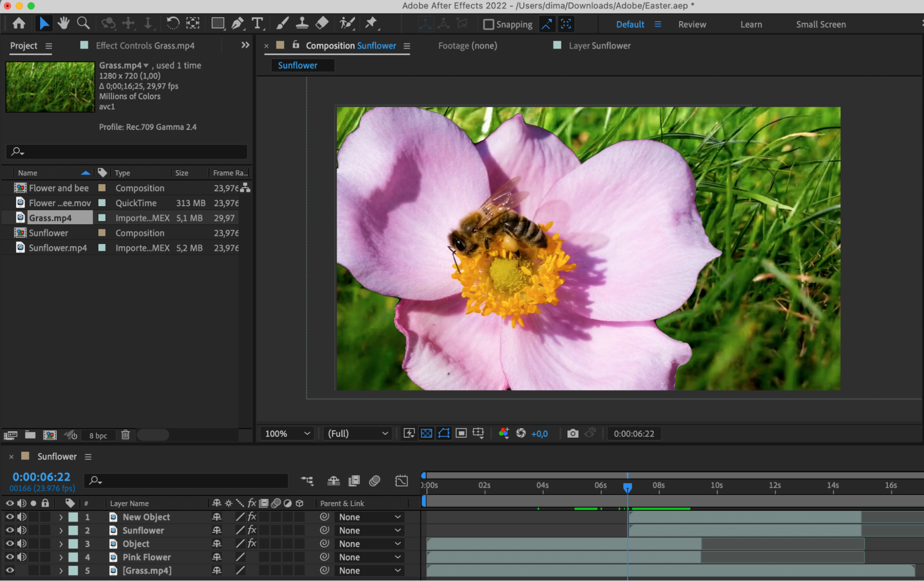Expand the Sunflower layer properties
This screenshot has width=924, height=581.
[x=61, y=531]
